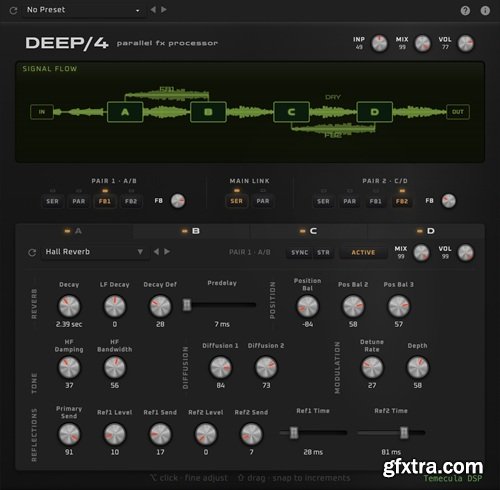Image resolution: width=500 pixels, height=490 pixels.
Task: Click the Pos Bal 2 knob
Action: pyautogui.click(x=353, y=306)
